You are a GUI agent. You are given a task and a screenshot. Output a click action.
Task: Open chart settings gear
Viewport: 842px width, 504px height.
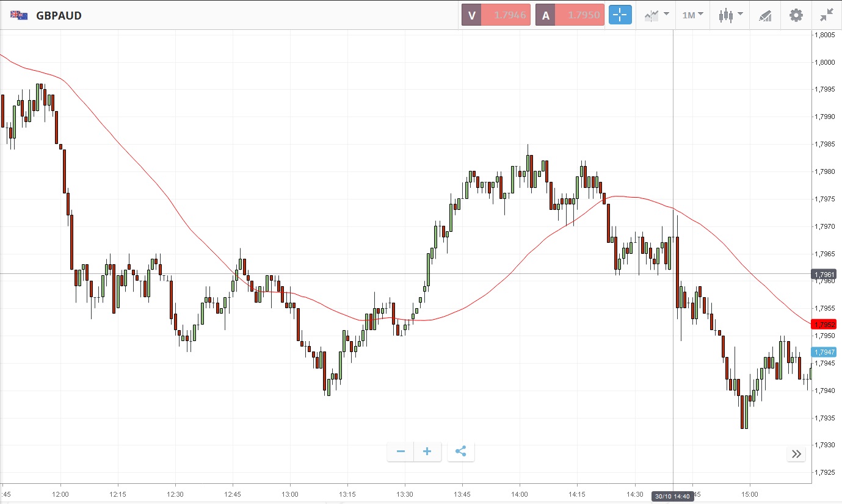pyautogui.click(x=796, y=15)
